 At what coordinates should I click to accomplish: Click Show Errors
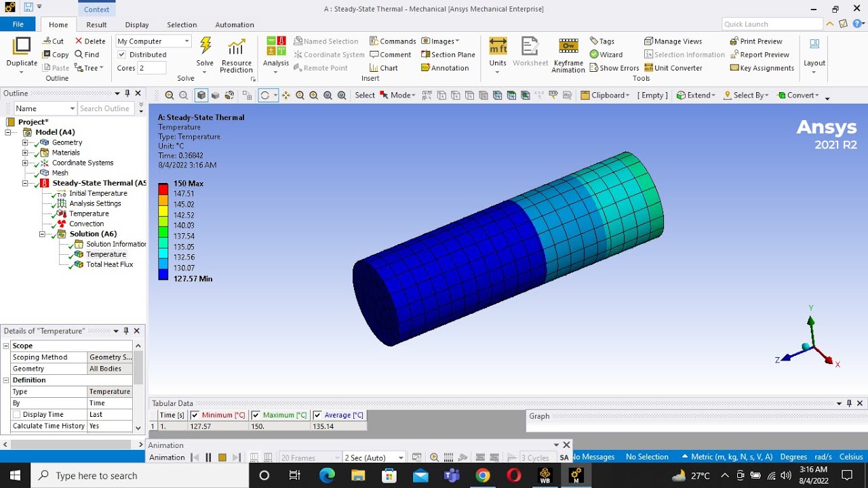614,68
